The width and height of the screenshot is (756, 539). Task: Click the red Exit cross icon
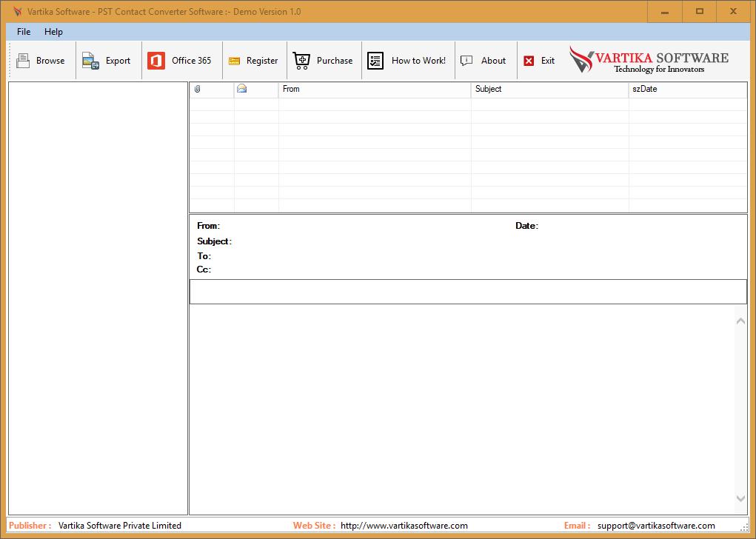coord(529,61)
